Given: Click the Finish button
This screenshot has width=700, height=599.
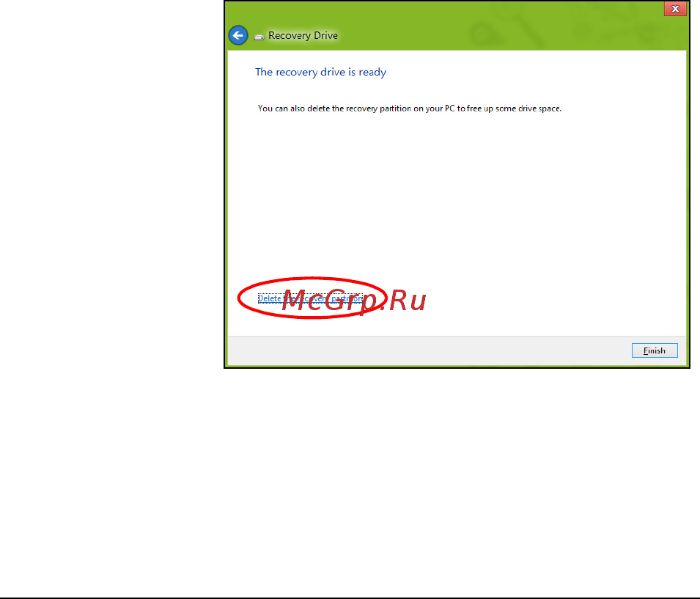Looking at the screenshot, I should pyautogui.click(x=655, y=350).
